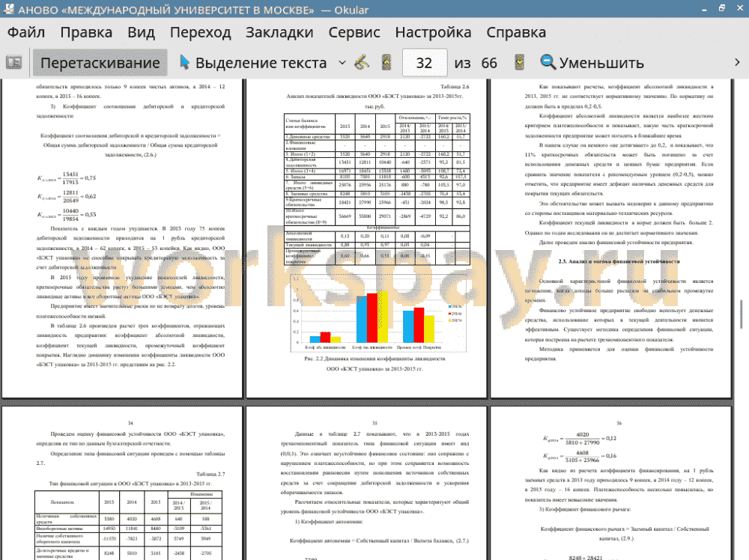Open the Настройка menu
The height and width of the screenshot is (560, 749).
[x=433, y=32]
